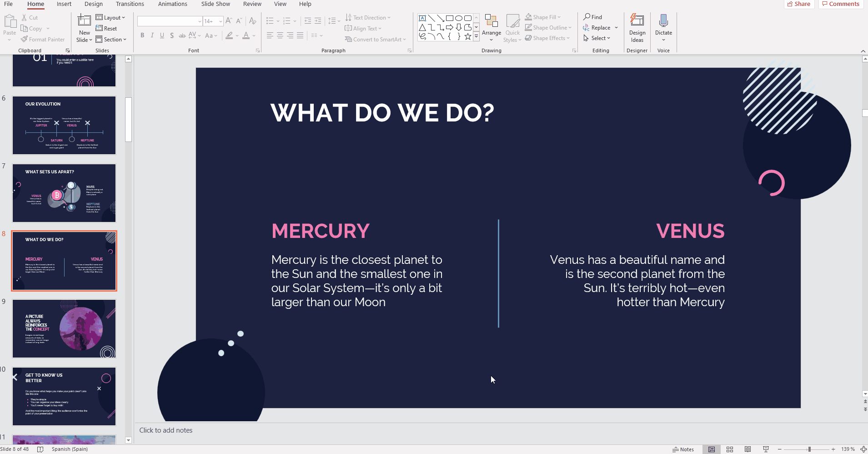The image size is (868, 454).
Task: Open the Comments button
Action: click(x=841, y=4)
